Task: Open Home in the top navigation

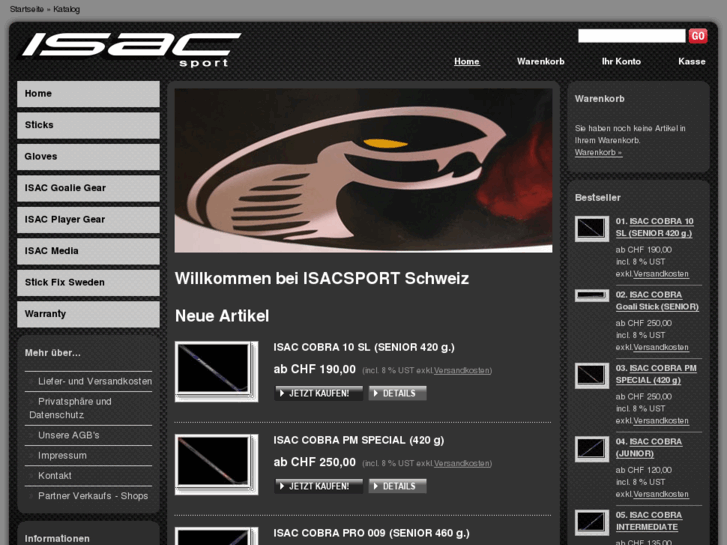Action: click(x=466, y=61)
